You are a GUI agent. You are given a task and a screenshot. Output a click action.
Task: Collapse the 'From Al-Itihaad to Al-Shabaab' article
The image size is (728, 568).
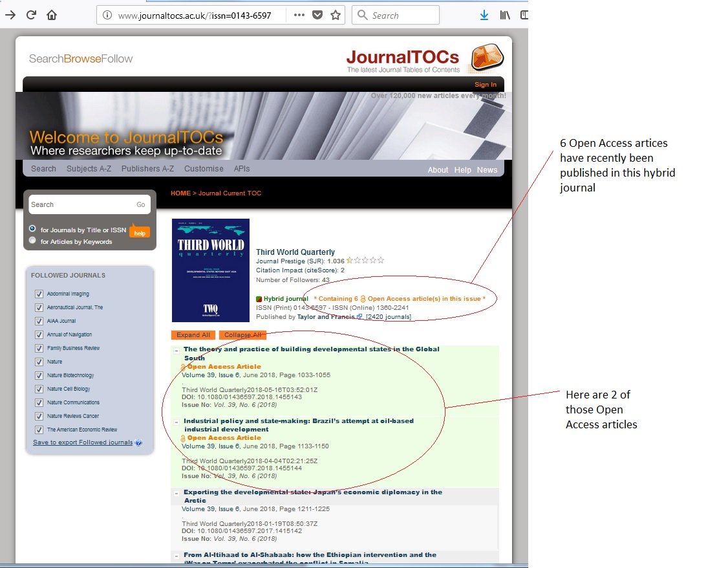click(x=177, y=556)
